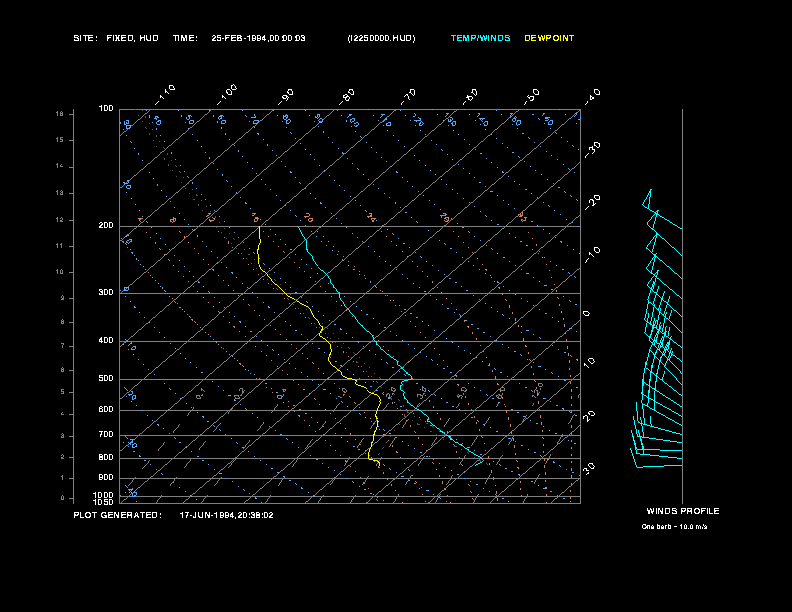Click the 'WINDS PROFILE' caption
Screen dimensions: 792x612
click(x=683, y=511)
